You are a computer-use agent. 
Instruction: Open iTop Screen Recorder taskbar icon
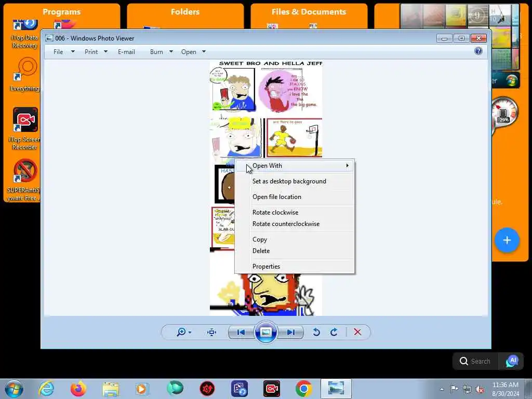tap(271, 389)
